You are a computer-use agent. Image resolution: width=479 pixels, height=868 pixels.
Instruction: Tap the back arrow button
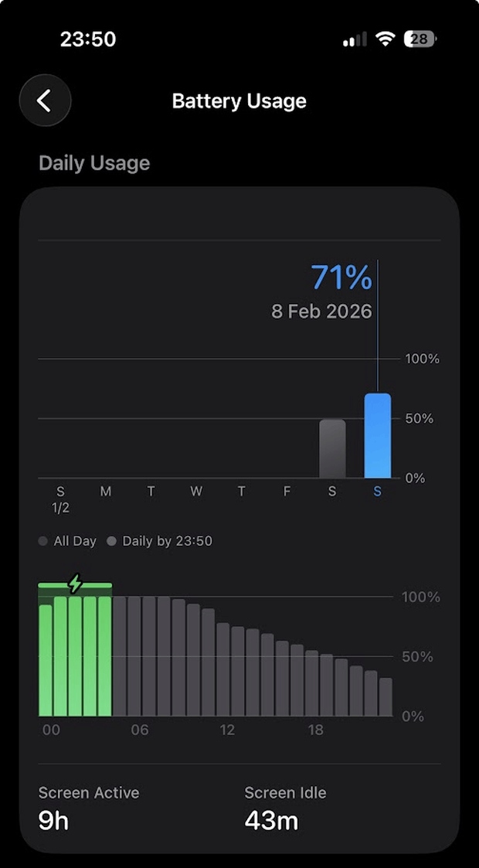(x=45, y=100)
